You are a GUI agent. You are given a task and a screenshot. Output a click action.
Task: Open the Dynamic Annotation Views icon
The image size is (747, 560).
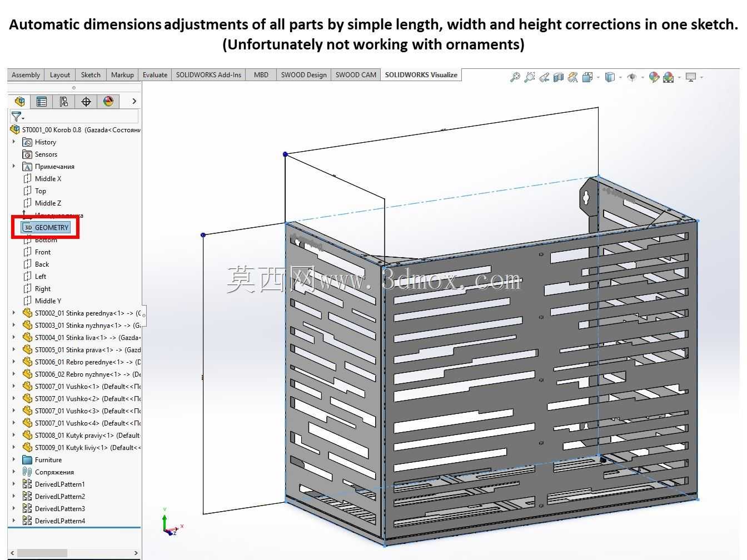(573, 77)
